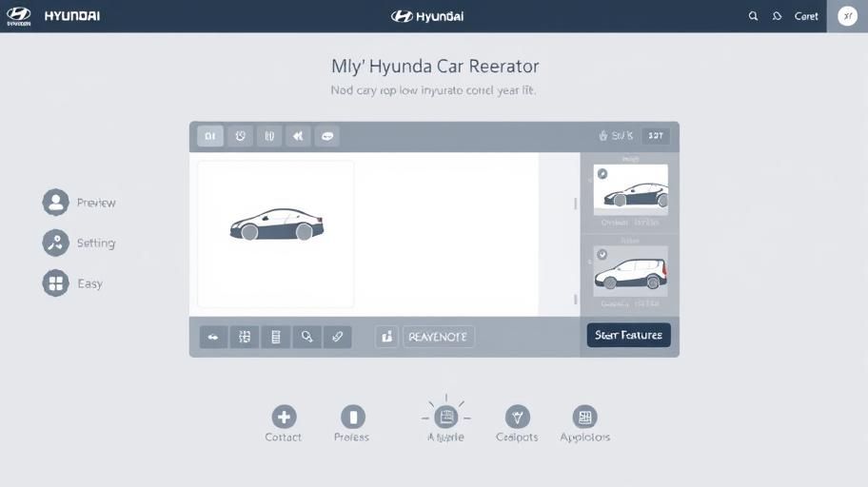Open search with the magnifier icon
This screenshot has height=487, width=868.
coord(754,16)
